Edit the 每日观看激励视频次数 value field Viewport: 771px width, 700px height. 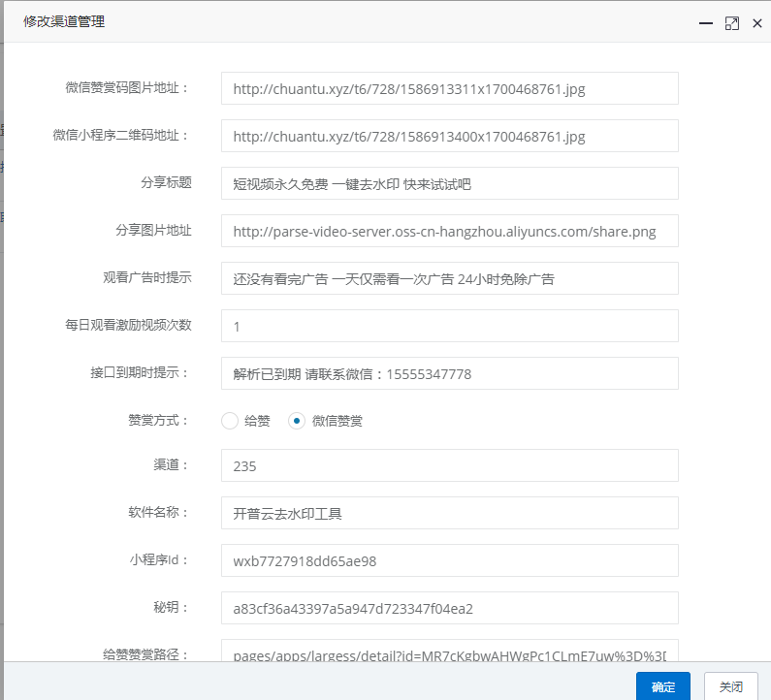tap(449, 326)
